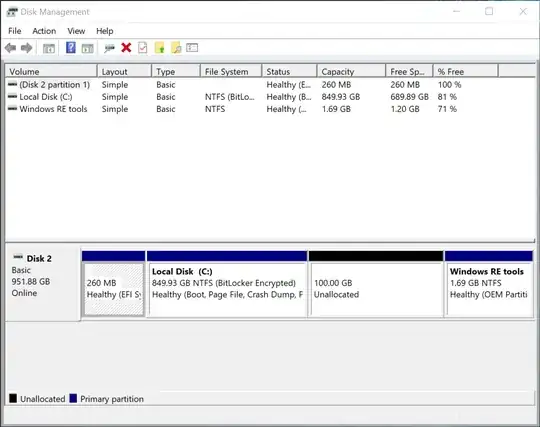Viewport: 540px width, 427px height.
Task: Open Help via the blue question mark icon
Action: [71, 48]
